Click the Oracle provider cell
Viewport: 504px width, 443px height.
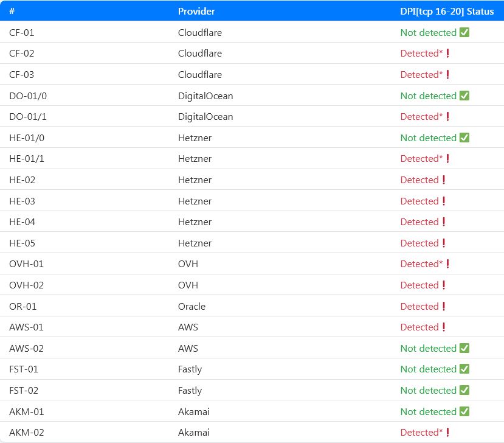click(x=192, y=306)
